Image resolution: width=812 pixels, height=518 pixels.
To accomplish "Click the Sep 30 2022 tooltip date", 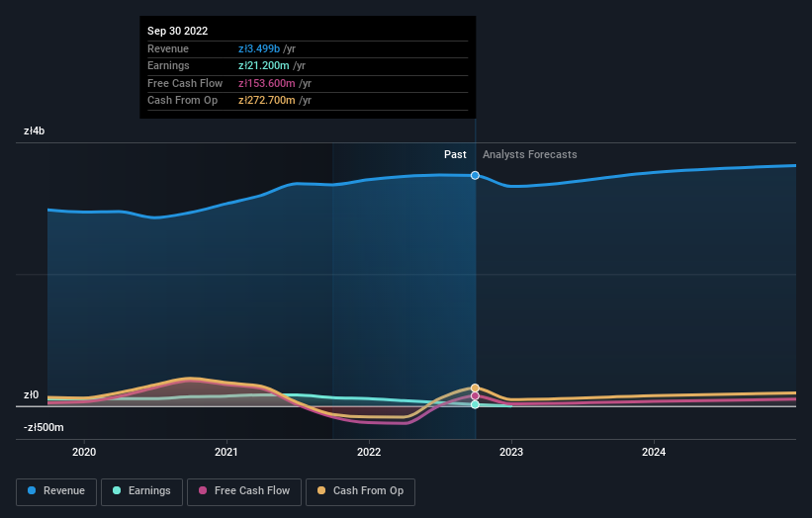I will 178,31.
